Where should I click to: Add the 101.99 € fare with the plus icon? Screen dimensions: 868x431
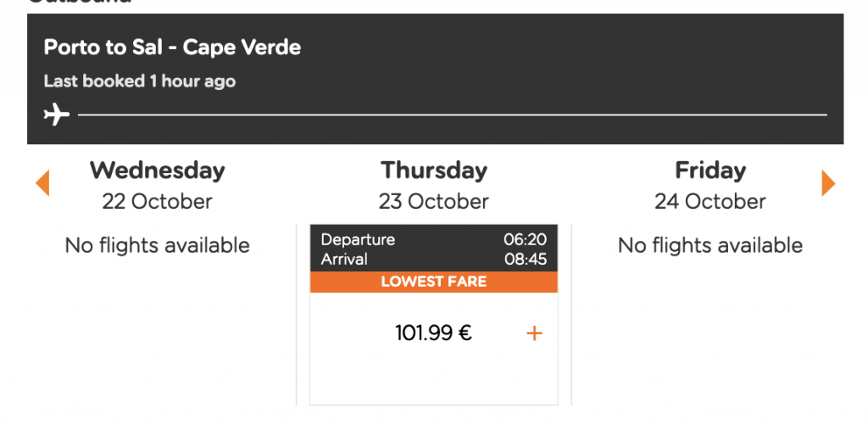(534, 333)
